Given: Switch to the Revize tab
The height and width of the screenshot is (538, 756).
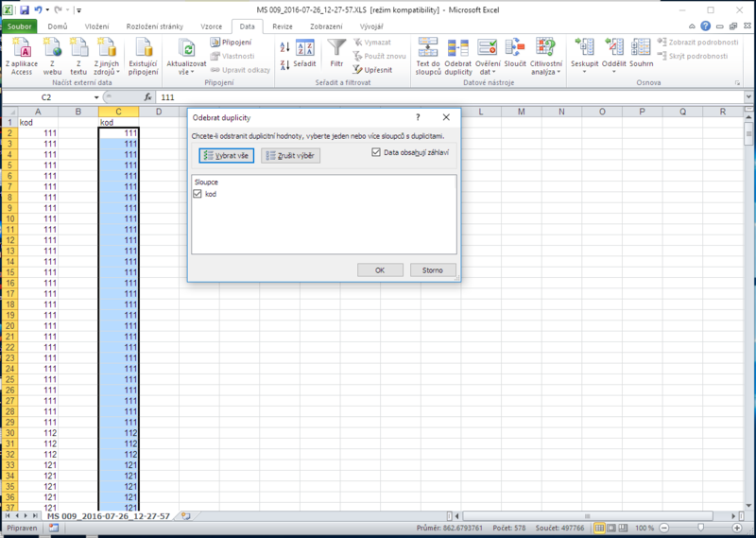Looking at the screenshot, I should point(283,26).
